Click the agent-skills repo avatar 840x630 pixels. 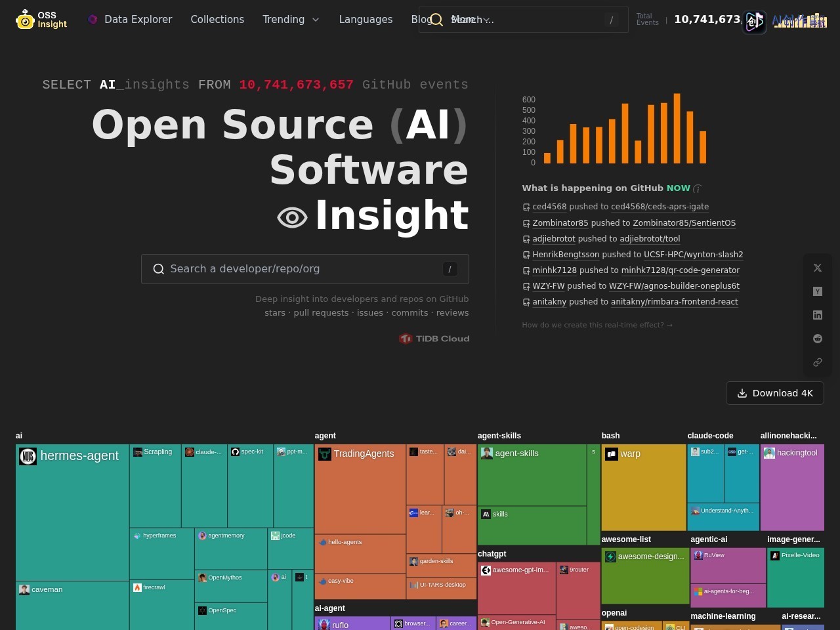click(x=487, y=453)
